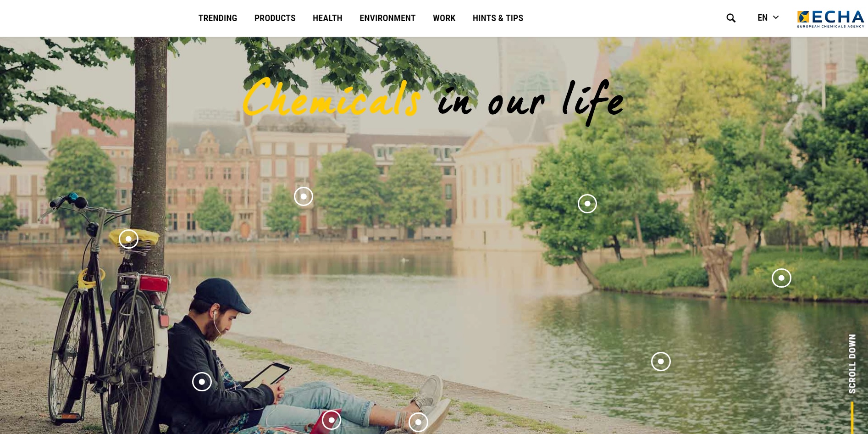Select the hotspot on the pond water
Viewport: 868px width, 434px height.
pos(661,362)
